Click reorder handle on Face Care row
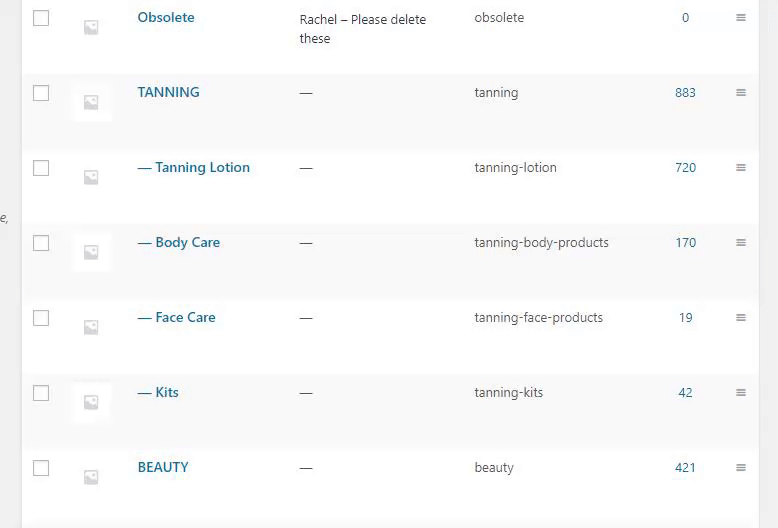This screenshot has width=778, height=528. point(741,318)
